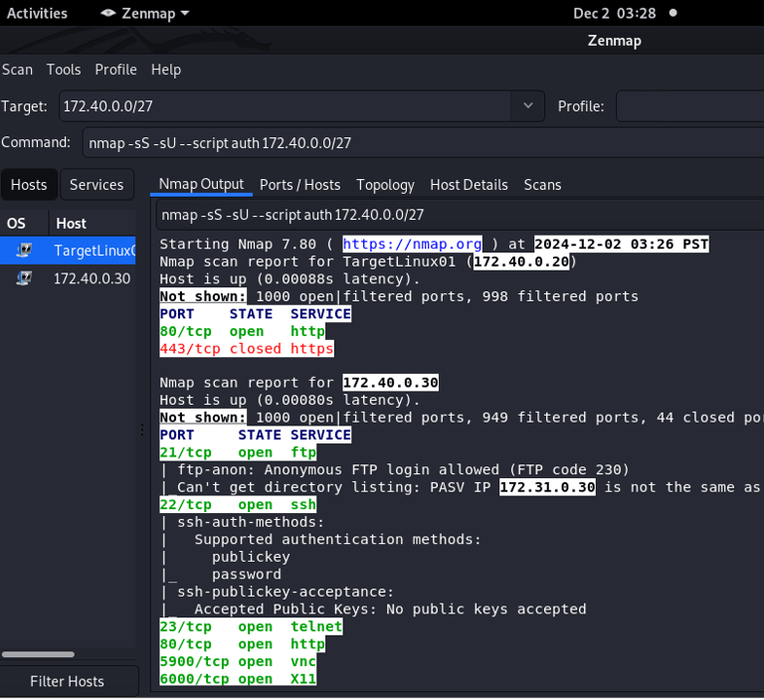Select the 172.40.0.30 host row
The width and height of the screenshot is (764, 700).
pos(68,278)
